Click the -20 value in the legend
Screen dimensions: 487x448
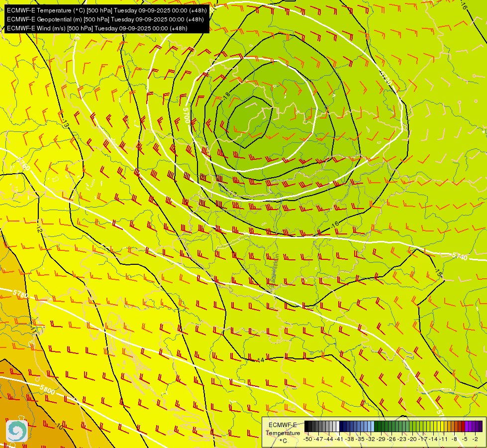pos(413,439)
